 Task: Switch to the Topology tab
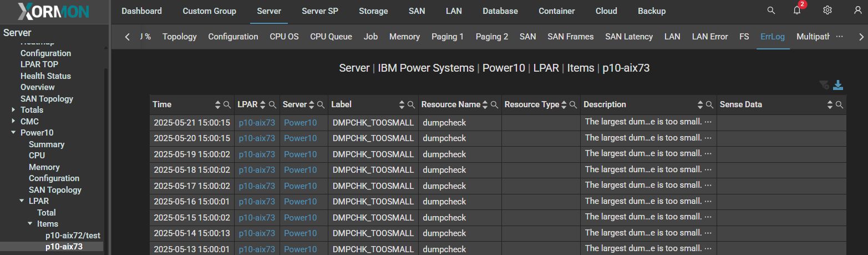(x=180, y=37)
